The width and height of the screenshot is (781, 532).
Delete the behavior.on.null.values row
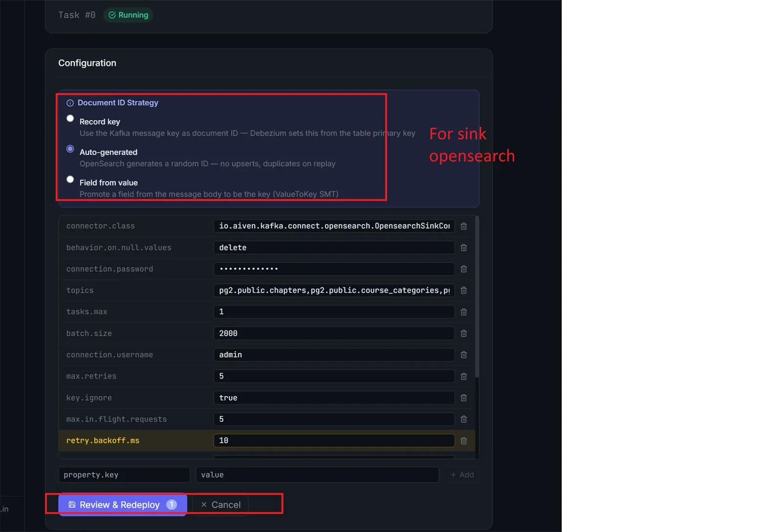click(x=464, y=247)
